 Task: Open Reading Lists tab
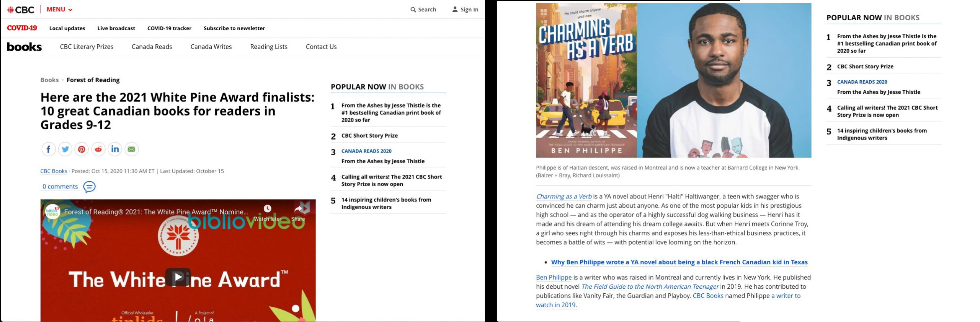[x=269, y=47]
